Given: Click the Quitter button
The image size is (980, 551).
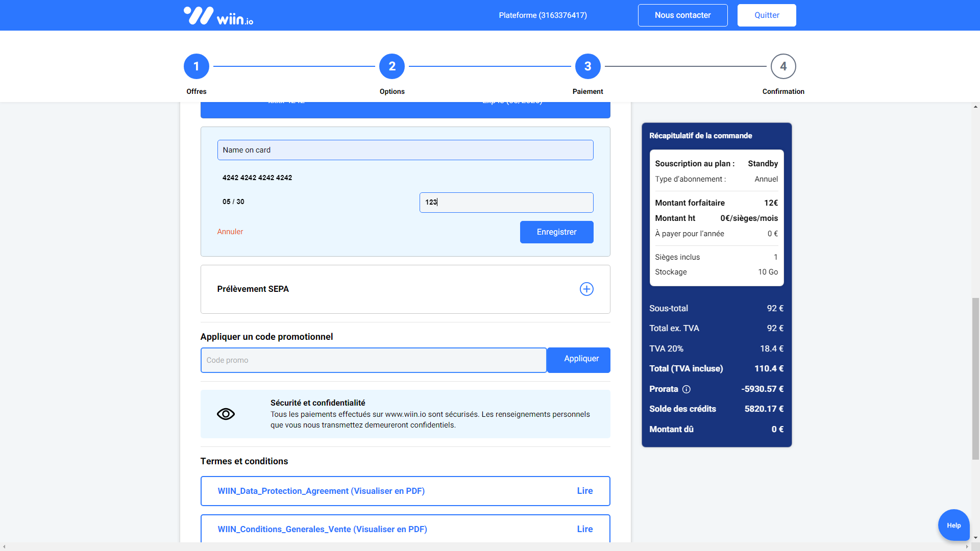Looking at the screenshot, I should coord(767,15).
